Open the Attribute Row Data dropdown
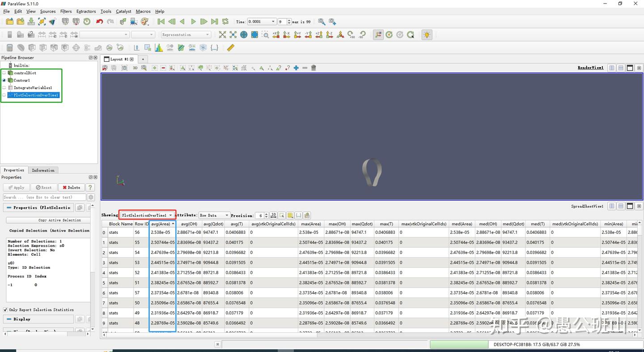 (214, 215)
